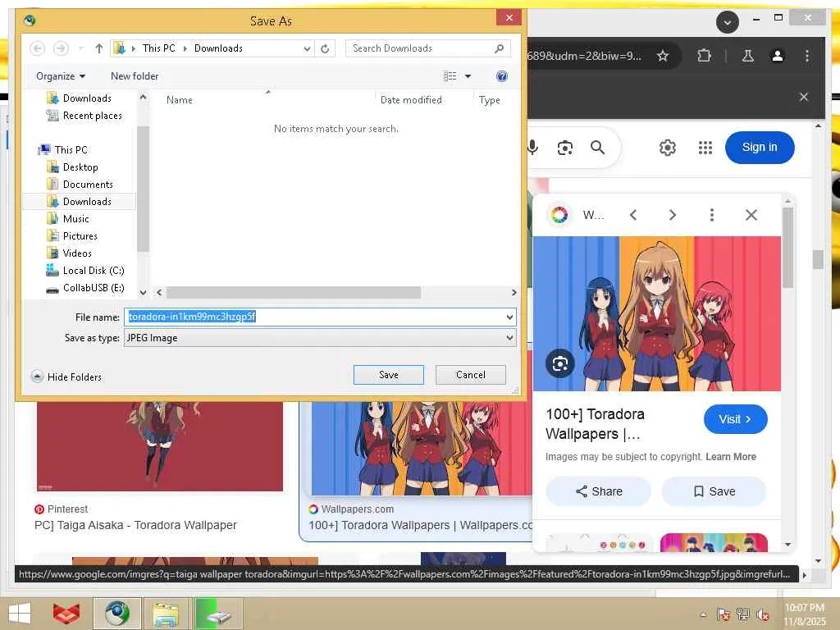Go up one folder level with Up arrow
840x630 pixels.
tap(98, 48)
